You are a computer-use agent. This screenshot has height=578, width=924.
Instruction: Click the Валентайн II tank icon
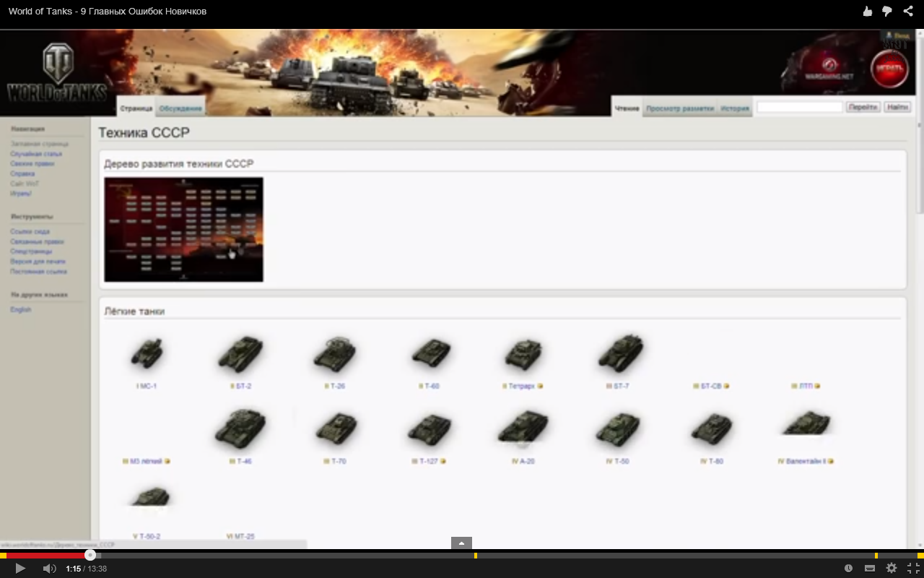pos(806,423)
